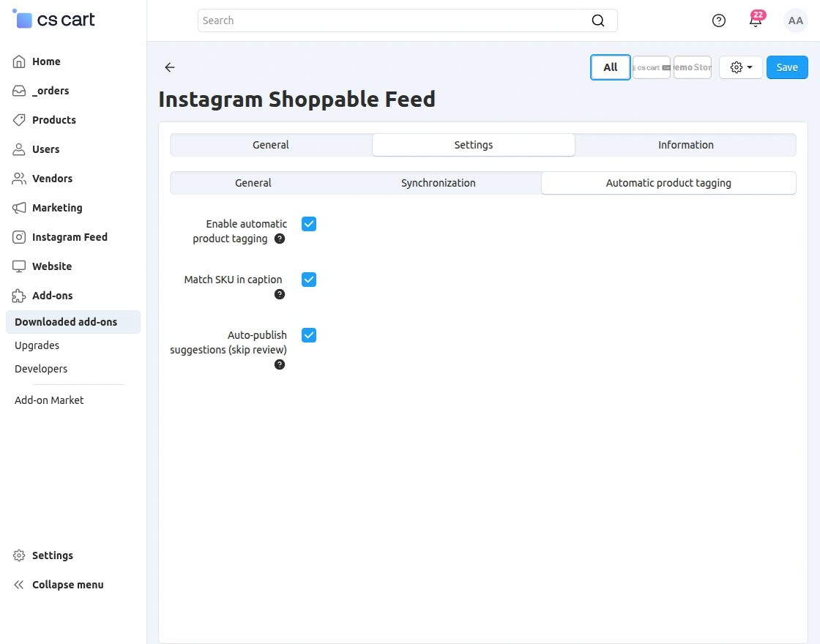The height and width of the screenshot is (644, 820).
Task: Click the Vendors people icon
Action: click(x=19, y=179)
